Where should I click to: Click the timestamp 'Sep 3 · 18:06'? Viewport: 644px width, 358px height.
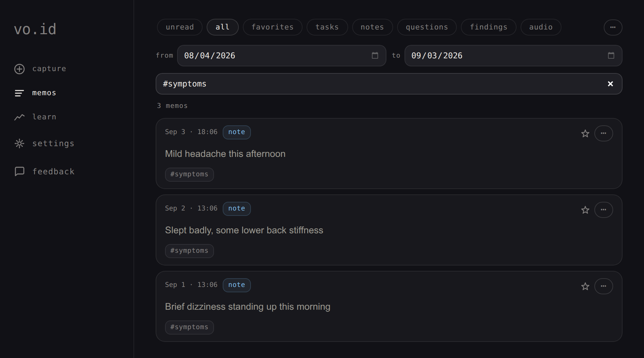click(x=191, y=132)
